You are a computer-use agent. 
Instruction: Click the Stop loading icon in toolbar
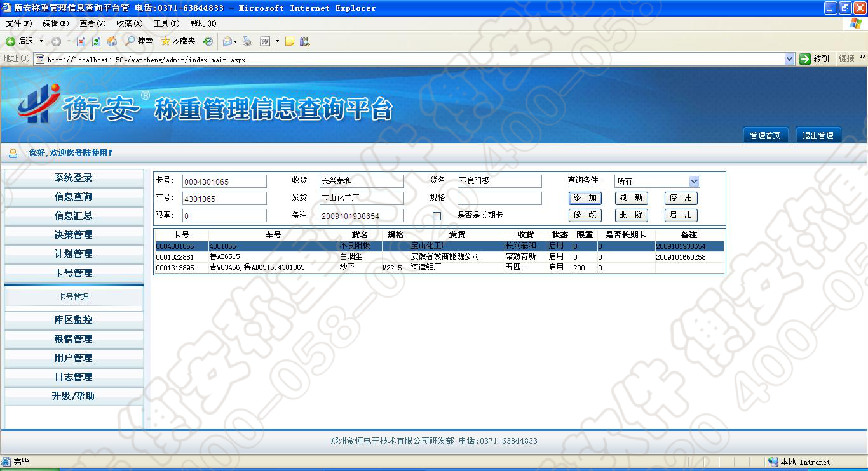pos(81,41)
